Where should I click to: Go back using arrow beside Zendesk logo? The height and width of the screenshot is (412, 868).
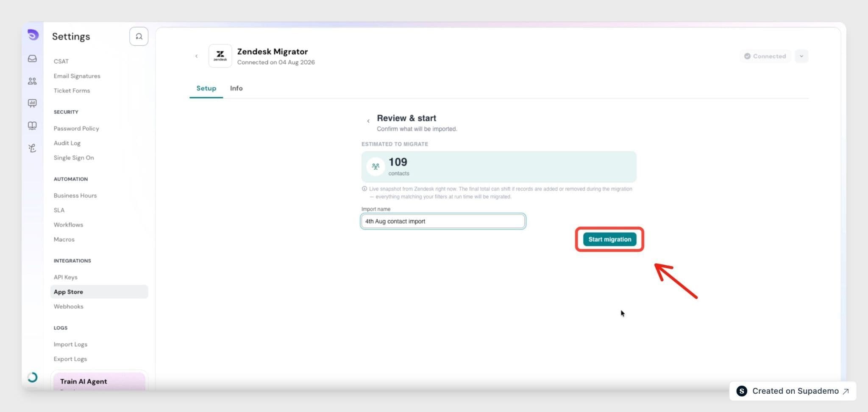(196, 56)
